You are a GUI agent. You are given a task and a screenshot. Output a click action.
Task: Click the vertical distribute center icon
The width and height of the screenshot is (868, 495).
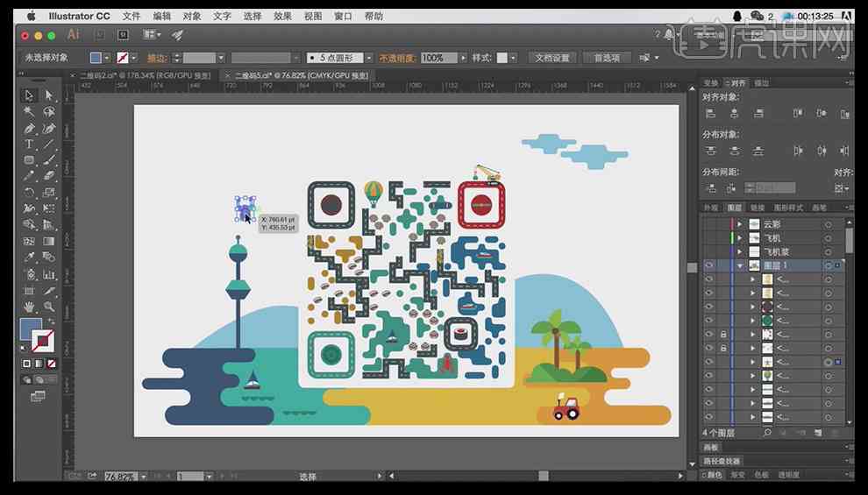point(735,151)
